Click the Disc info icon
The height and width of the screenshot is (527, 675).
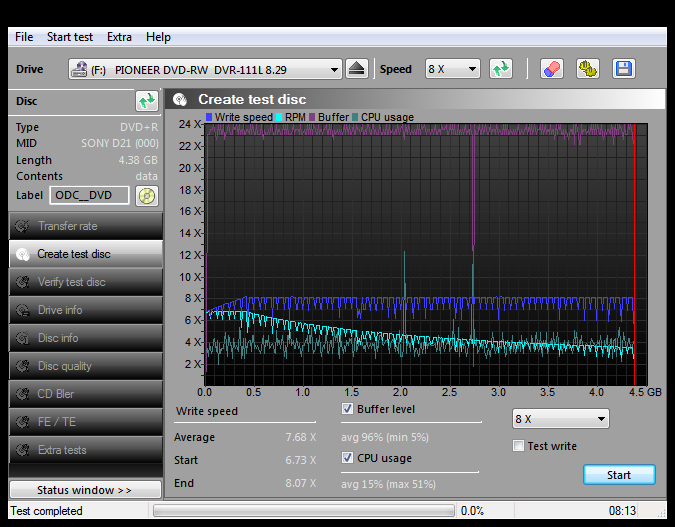[x=22, y=338]
